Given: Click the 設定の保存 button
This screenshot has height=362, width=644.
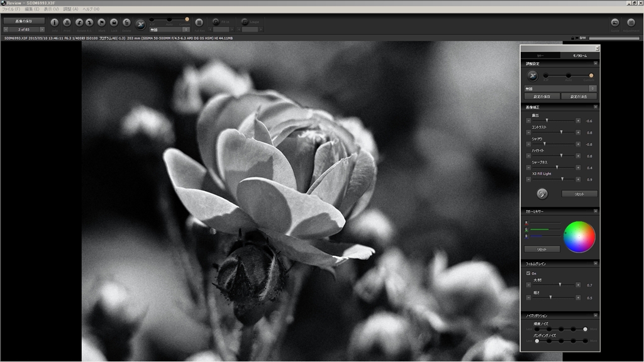Looking at the screenshot, I should coord(542,96).
